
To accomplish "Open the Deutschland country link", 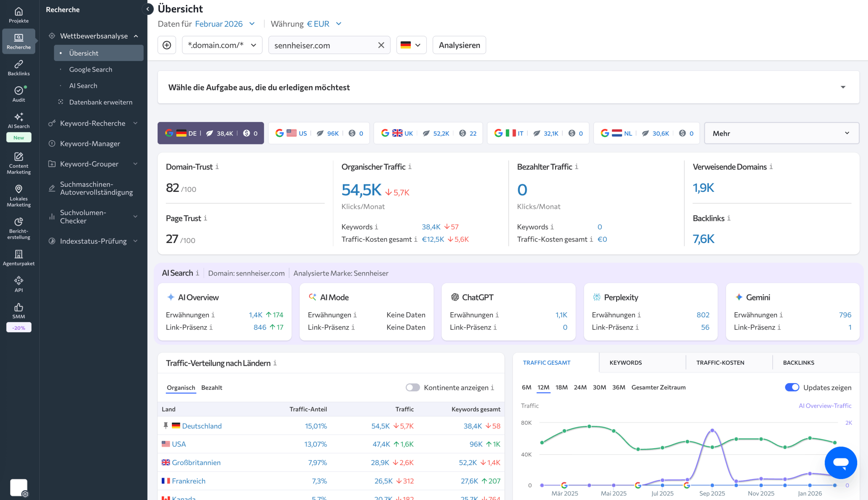I will point(202,426).
